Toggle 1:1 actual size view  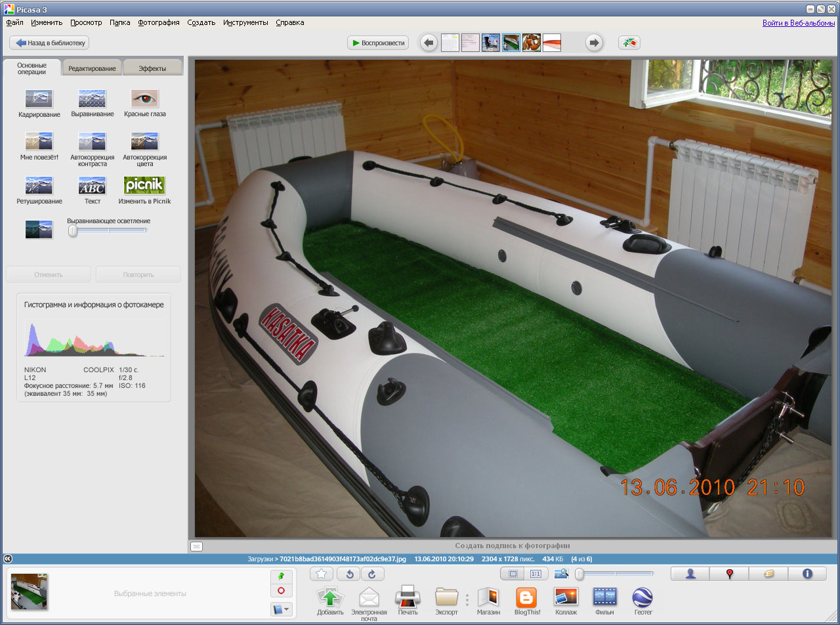(x=535, y=574)
